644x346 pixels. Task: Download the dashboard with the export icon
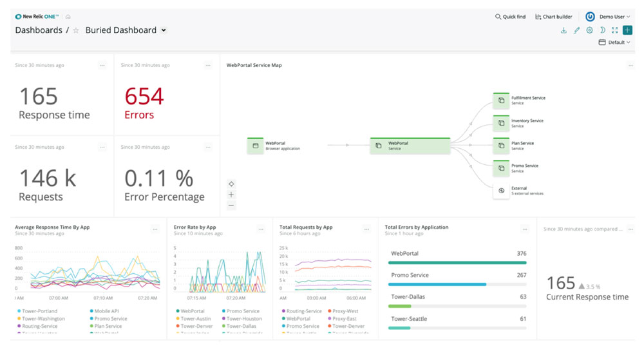[564, 30]
